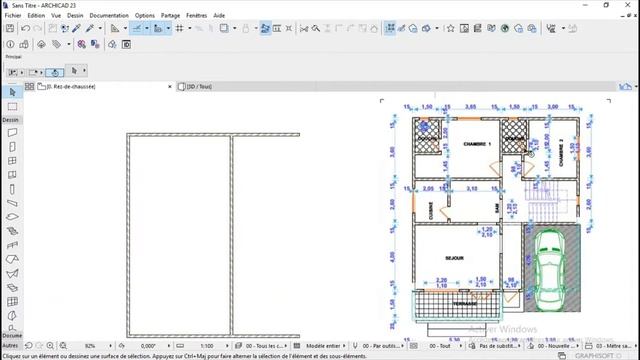640x360 pixels.
Task: Click the Save icon in the toolbar
Action: (x=10, y=28)
